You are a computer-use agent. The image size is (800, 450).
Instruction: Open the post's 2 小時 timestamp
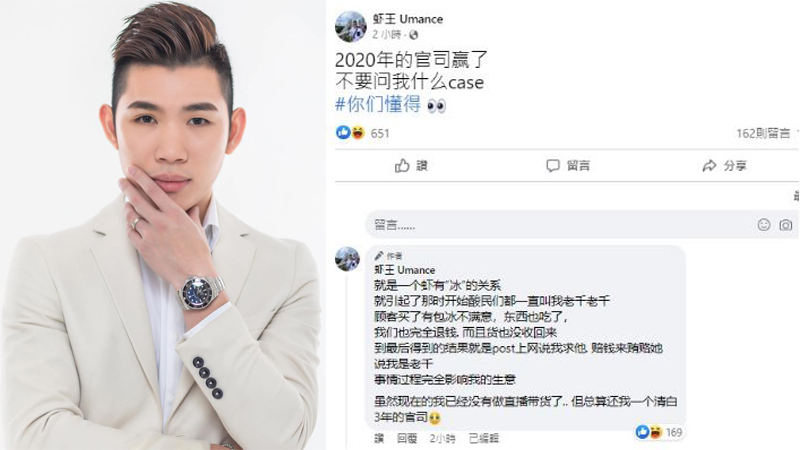[x=387, y=35]
